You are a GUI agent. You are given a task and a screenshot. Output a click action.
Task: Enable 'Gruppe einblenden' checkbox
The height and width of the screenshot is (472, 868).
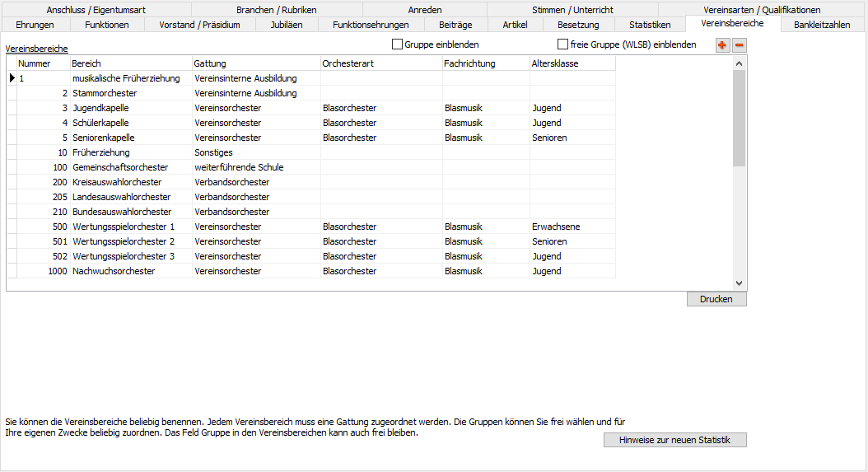[398, 44]
